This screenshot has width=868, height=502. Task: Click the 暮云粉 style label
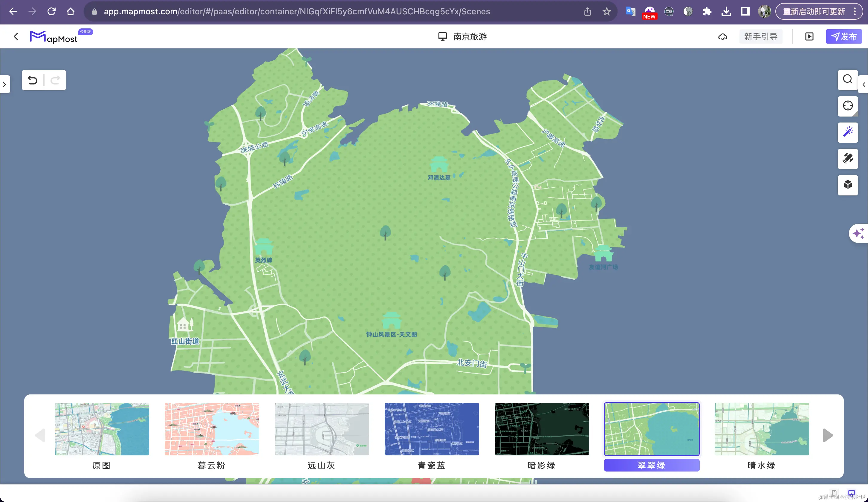(212, 465)
